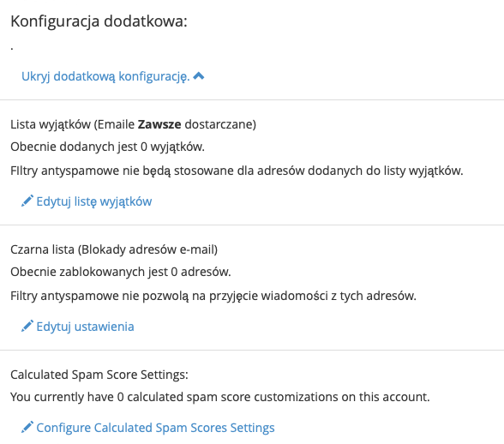Click the pencil icon beside Configure Calculated Spam Scores
Screen dimensions: 504x444
click(27, 427)
